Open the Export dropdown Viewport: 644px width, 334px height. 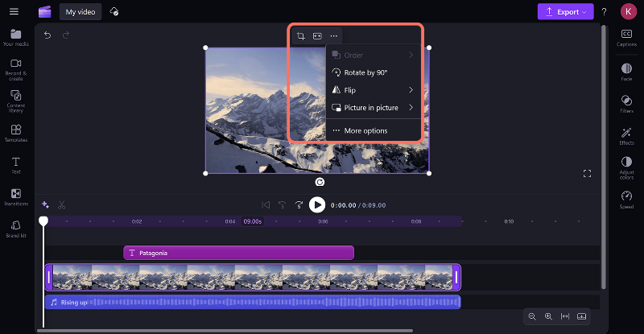pyautogui.click(x=565, y=12)
